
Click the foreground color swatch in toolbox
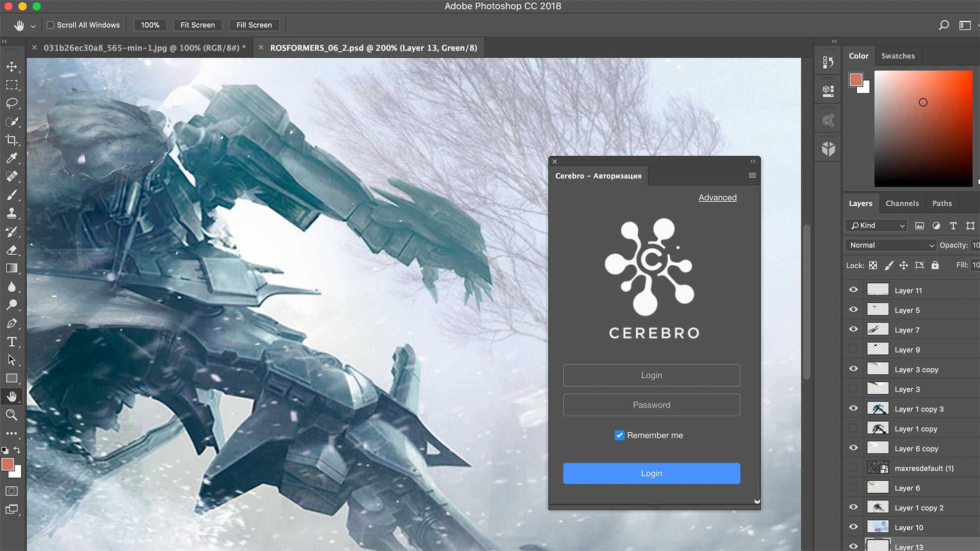[7, 464]
